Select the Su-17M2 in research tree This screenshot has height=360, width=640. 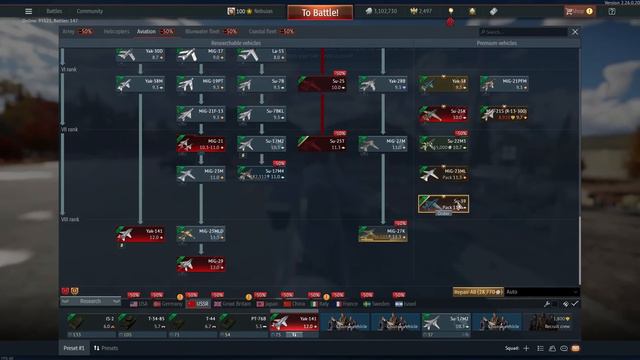[262, 144]
